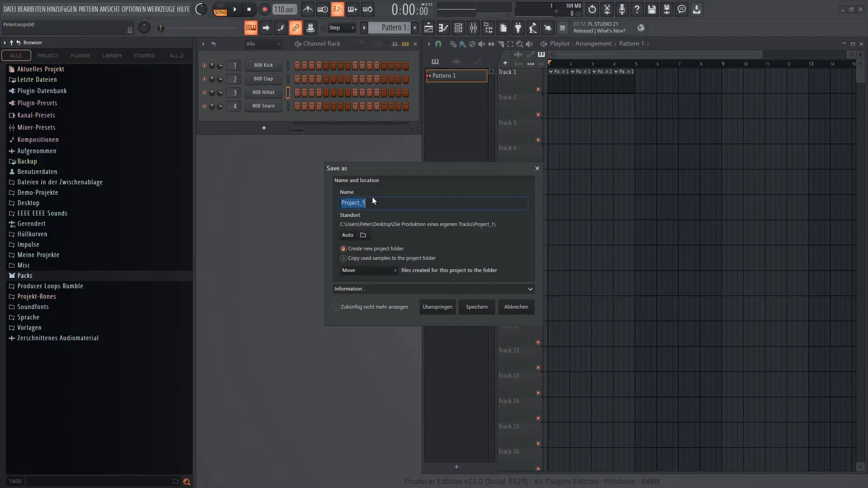The width and height of the screenshot is (868, 488).
Task: Click the Speichern button
Action: [x=476, y=307]
